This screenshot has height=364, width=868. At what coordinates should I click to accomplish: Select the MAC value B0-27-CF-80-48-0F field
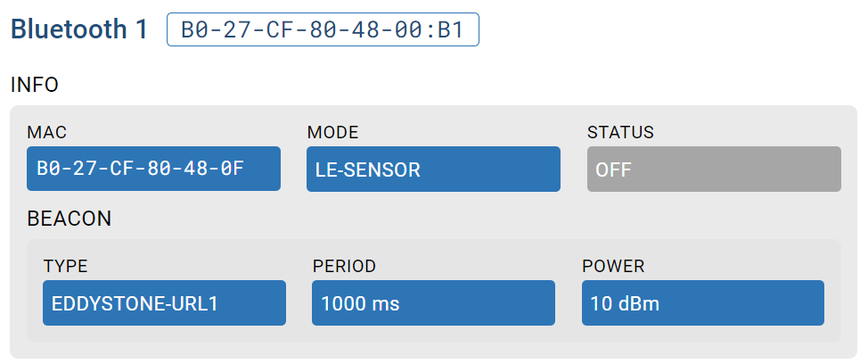pyautogui.click(x=153, y=169)
